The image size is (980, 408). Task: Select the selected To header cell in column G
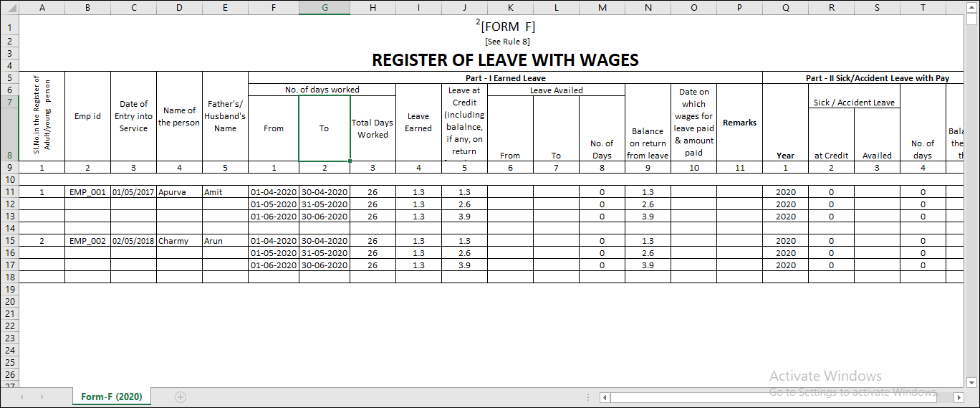[325, 128]
